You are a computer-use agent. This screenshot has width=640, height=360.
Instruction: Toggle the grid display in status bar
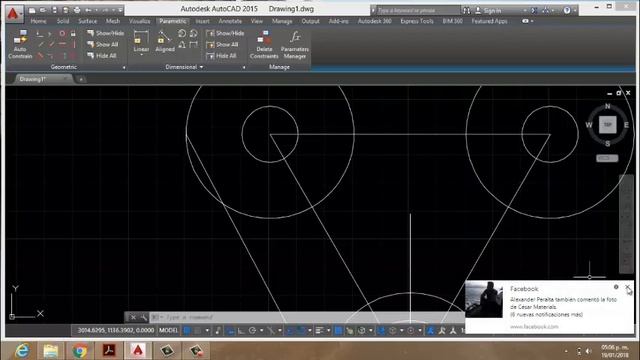pos(187,330)
